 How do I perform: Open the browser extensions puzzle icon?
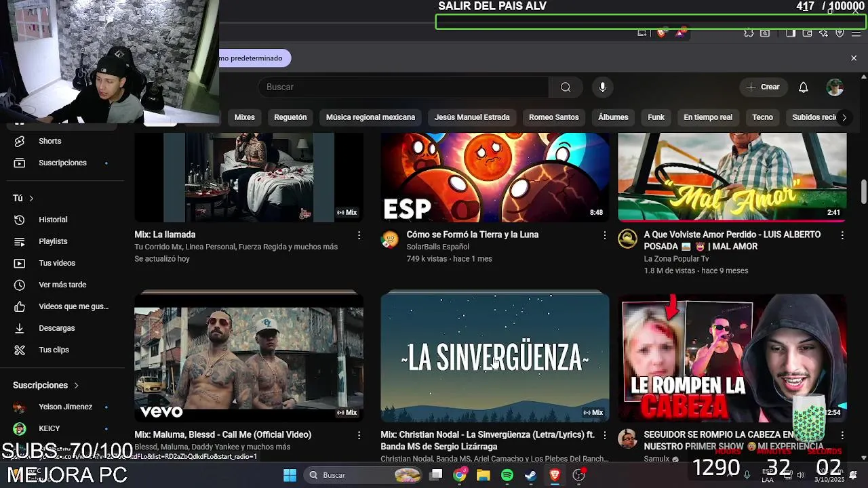[749, 33]
